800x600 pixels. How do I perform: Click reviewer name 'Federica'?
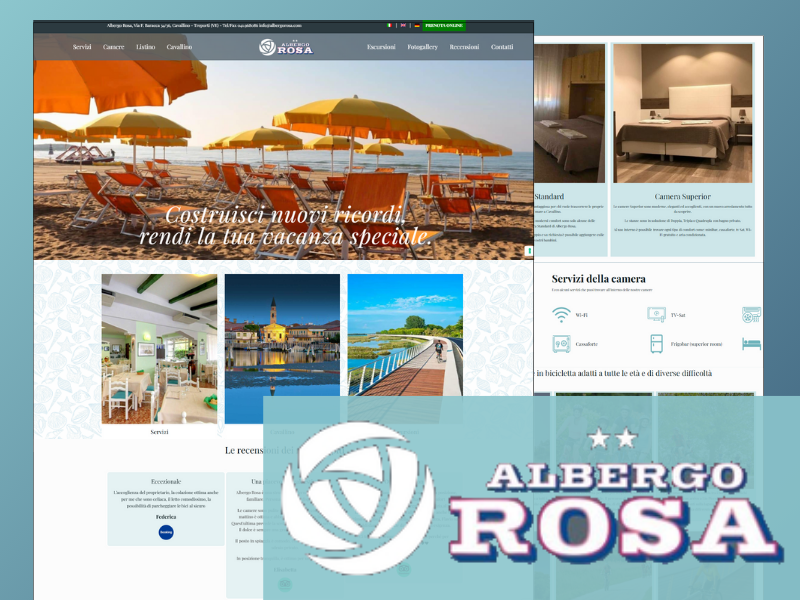[166, 517]
